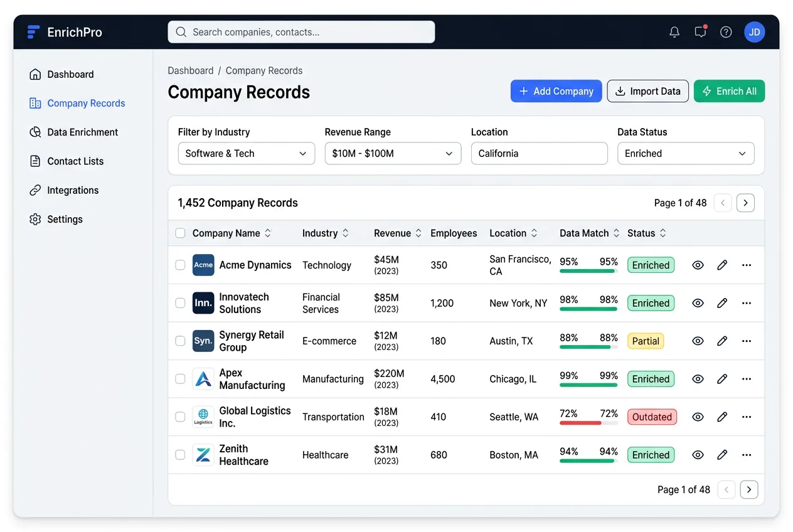The height and width of the screenshot is (532, 793).
Task: Edit Synergy Retail Group using pencil icon
Action: pyautogui.click(x=721, y=341)
